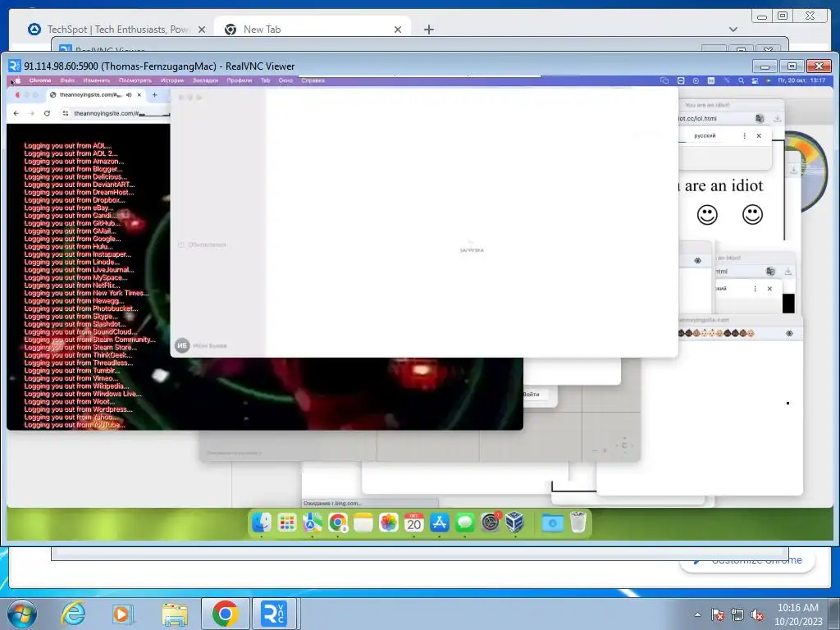840x630 pixels.
Task: Open the Windows Start menu
Action: (x=22, y=614)
